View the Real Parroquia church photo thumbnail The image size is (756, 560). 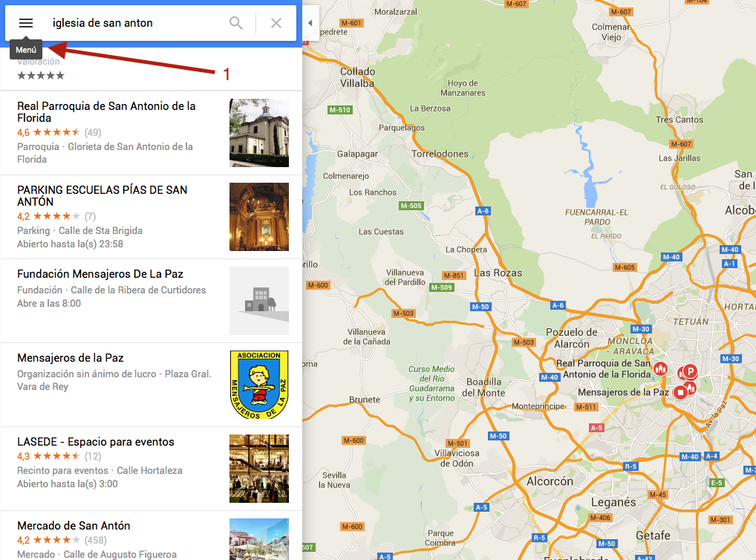coord(259,133)
